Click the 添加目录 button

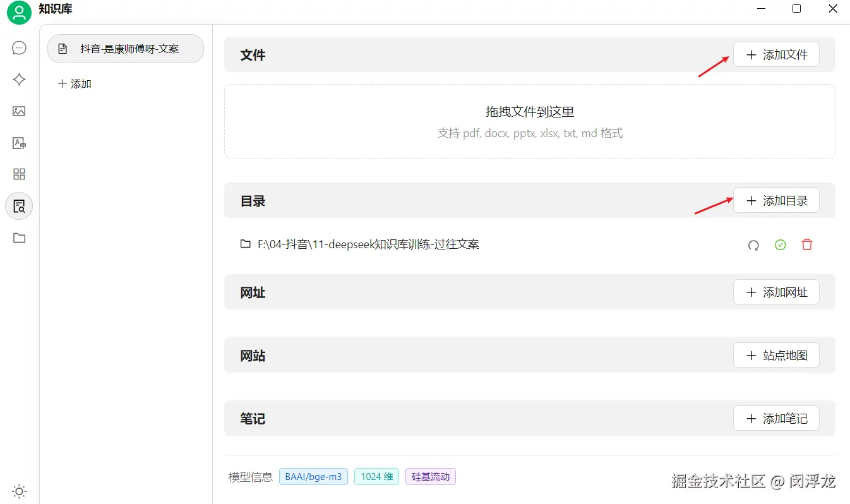pos(776,201)
